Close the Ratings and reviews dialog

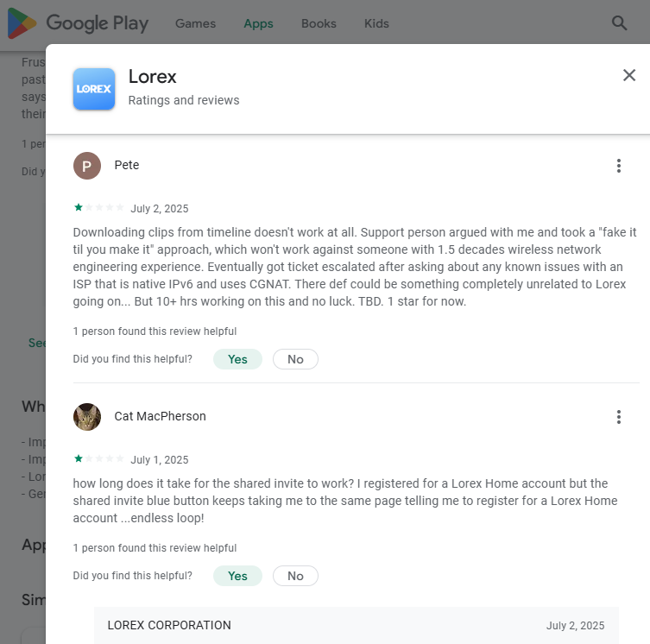pos(629,75)
